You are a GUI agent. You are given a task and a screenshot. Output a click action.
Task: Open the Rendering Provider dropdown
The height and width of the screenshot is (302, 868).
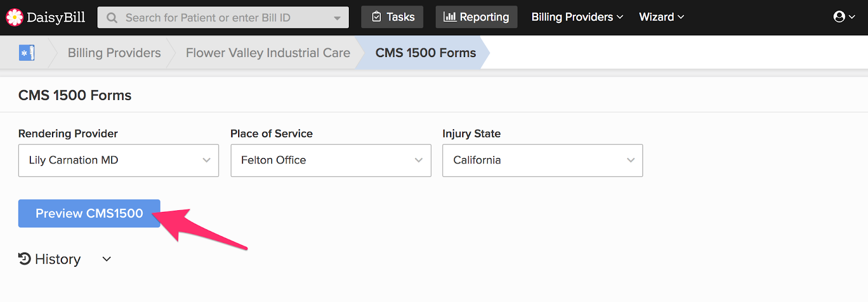[x=118, y=160]
